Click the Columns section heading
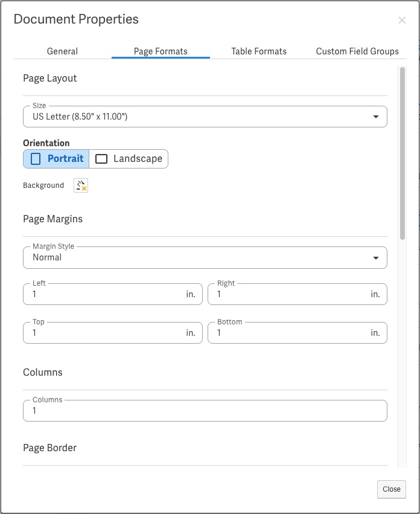 coord(43,373)
